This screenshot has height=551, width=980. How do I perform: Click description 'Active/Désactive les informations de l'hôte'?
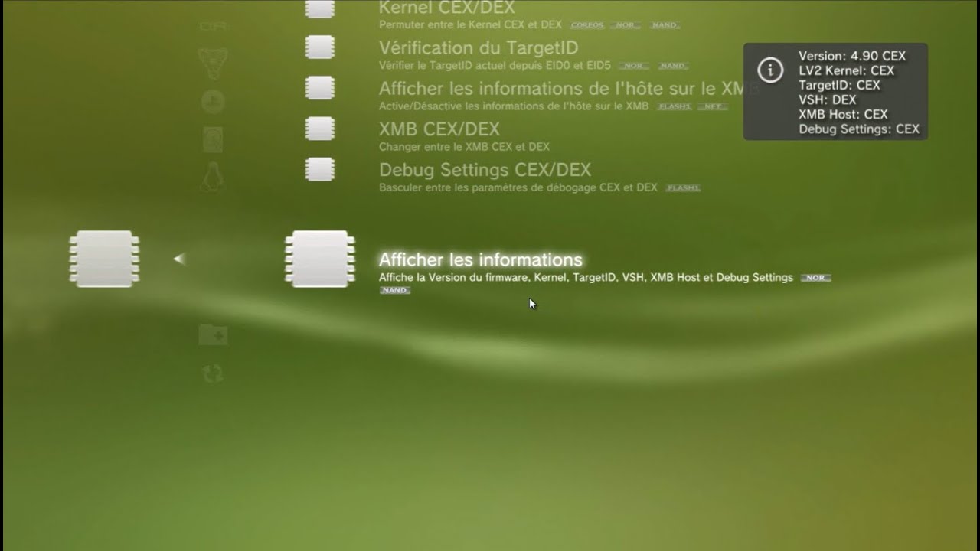514,106
